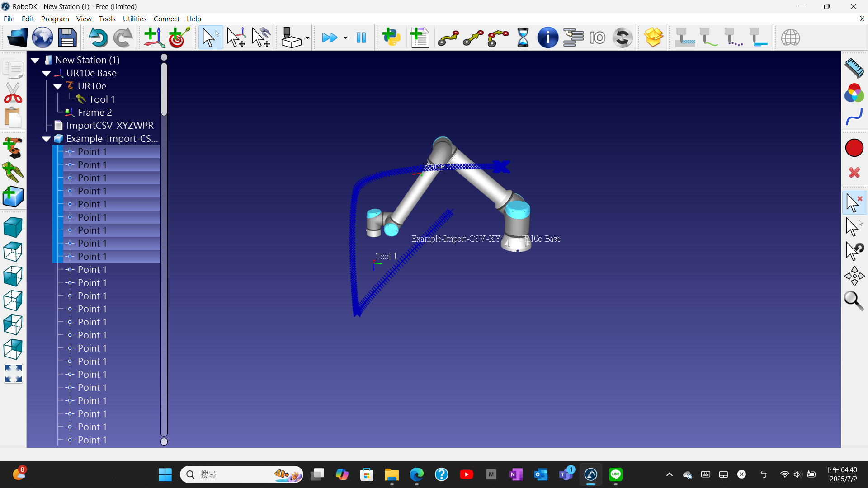This screenshot has height=488, width=868.
Task: Open simulation speed dropdown arrow
Action: coord(345,38)
